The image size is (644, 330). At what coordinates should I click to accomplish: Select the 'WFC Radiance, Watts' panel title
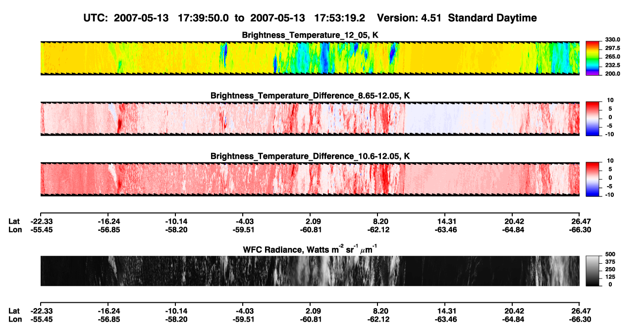point(310,249)
